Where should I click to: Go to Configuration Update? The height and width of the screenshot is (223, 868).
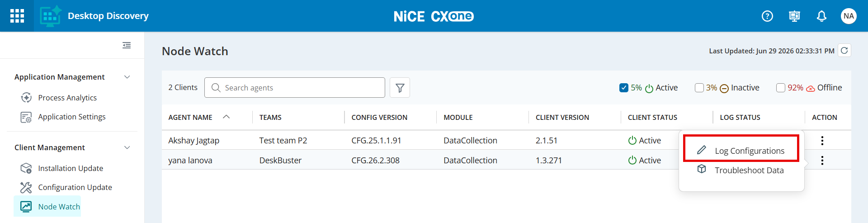75,187
